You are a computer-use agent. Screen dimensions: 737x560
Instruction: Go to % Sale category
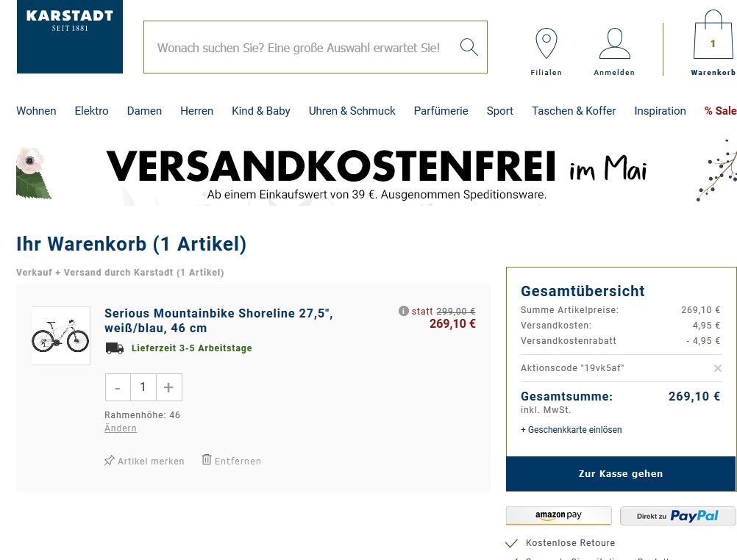(719, 111)
